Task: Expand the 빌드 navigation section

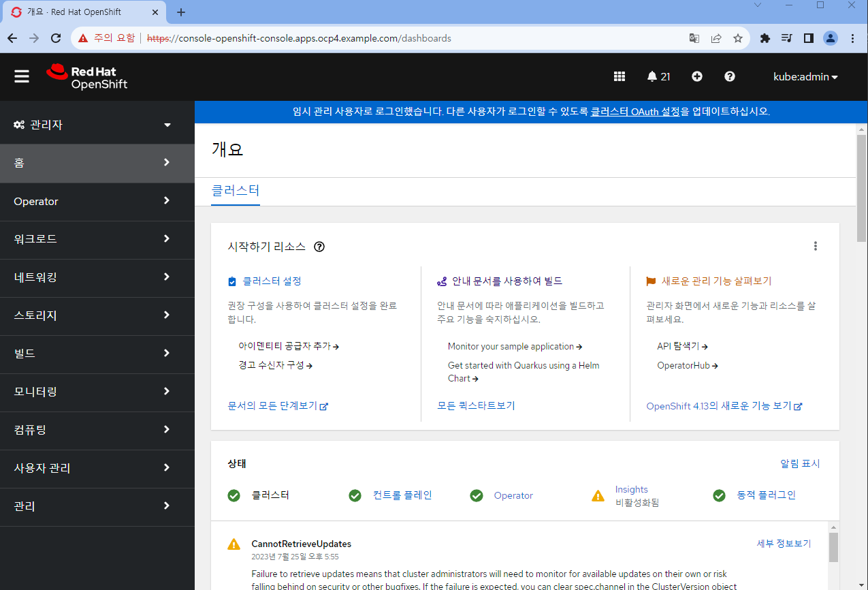Action: [97, 354]
